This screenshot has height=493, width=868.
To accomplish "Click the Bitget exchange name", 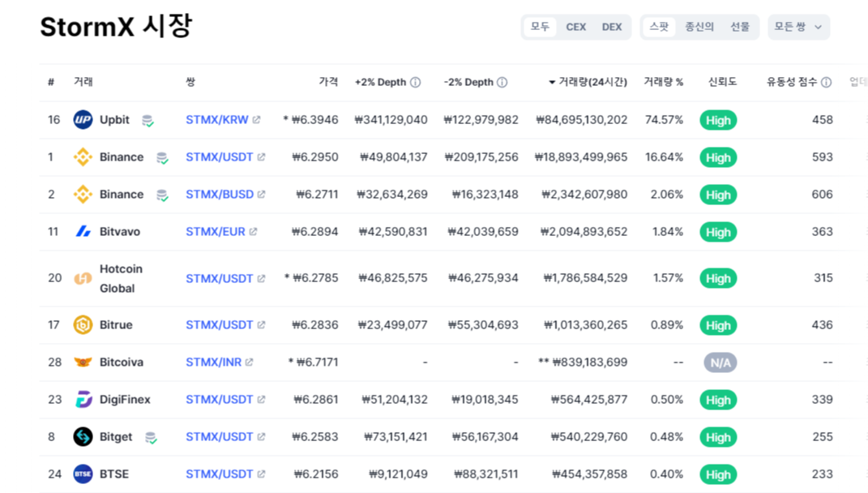I will (116, 436).
